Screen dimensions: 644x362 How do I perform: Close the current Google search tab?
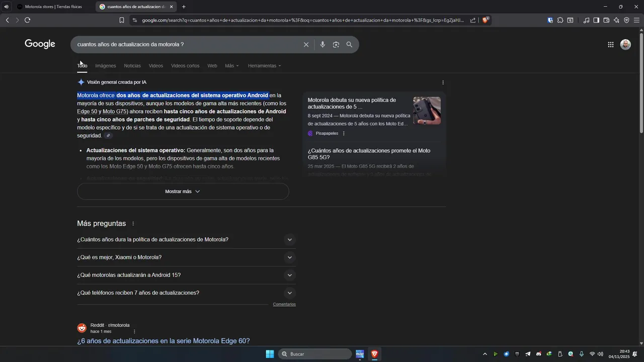click(x=172, y=7)
